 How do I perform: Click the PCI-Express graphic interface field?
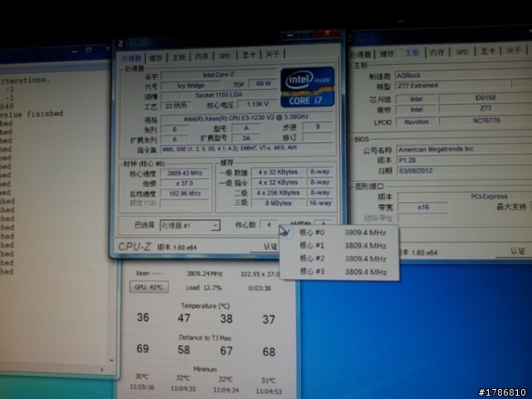click(x=465, y=196)
